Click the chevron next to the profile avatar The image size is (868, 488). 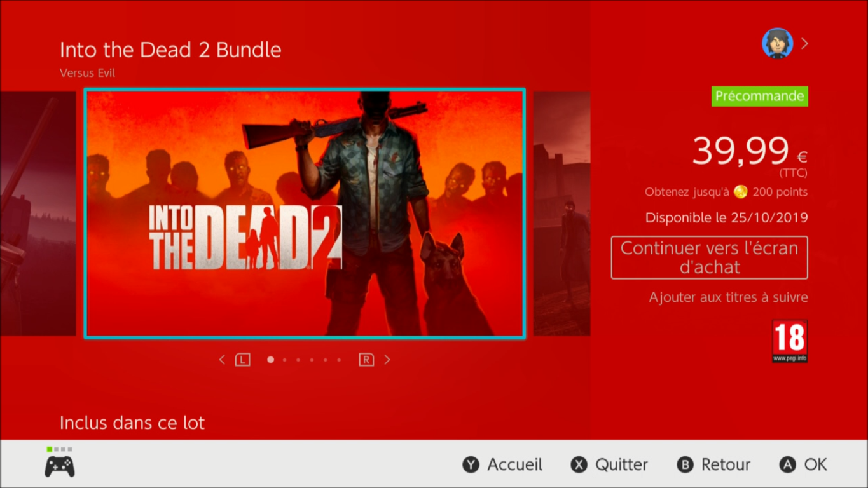click(804, 43)
